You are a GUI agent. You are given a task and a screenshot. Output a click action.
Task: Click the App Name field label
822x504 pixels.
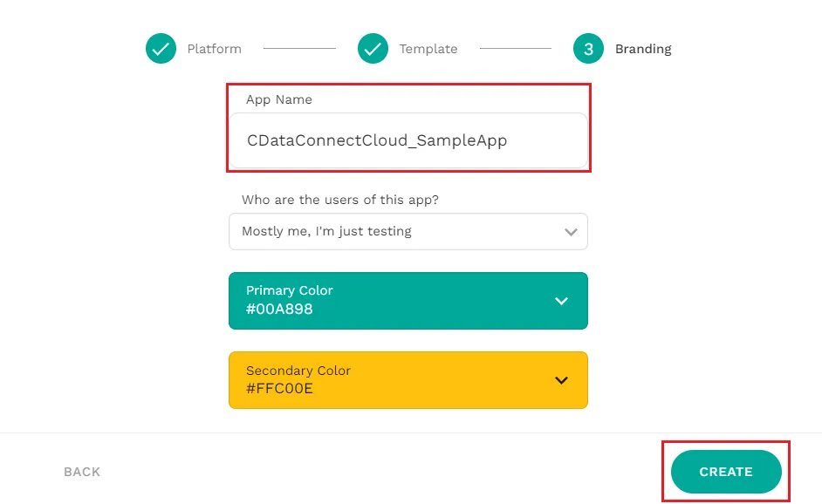(x=278, y=99)
